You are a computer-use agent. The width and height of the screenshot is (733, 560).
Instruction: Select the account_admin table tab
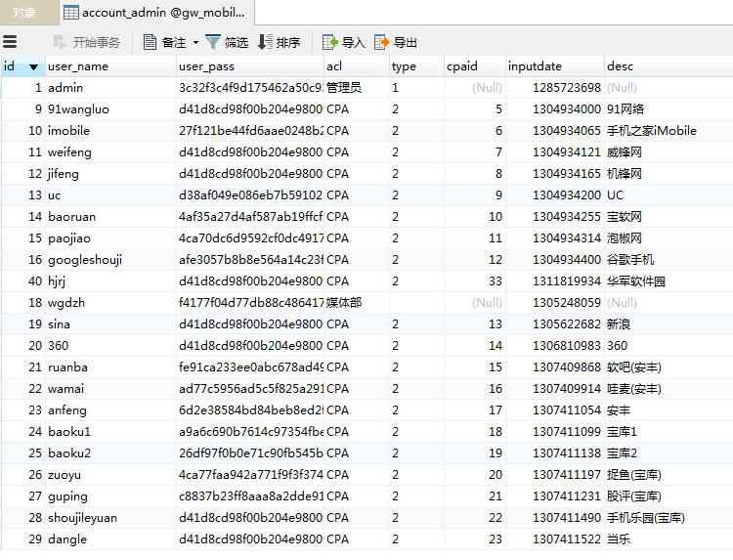(157, 13)
